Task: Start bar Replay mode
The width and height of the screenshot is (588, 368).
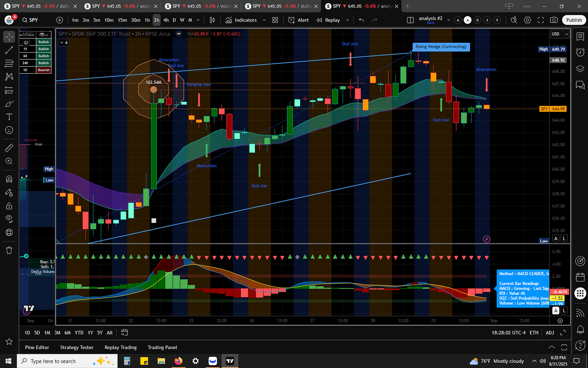Action: pos(328,20)
